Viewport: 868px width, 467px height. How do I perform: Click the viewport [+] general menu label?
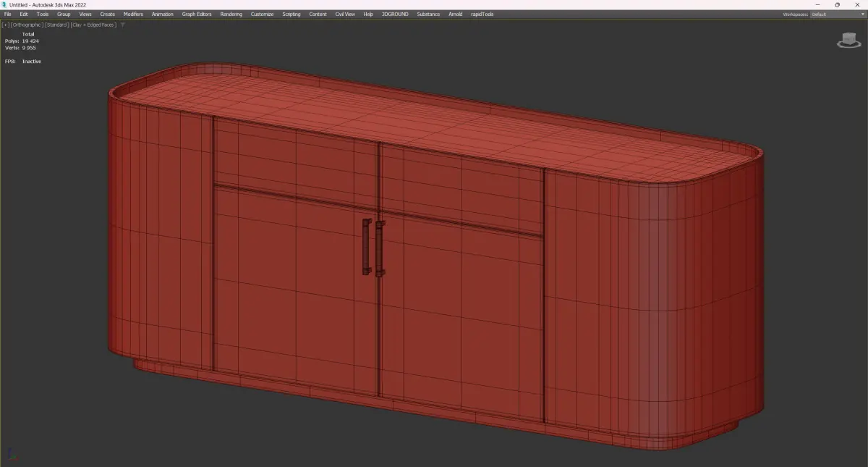[x=5, y=25]
